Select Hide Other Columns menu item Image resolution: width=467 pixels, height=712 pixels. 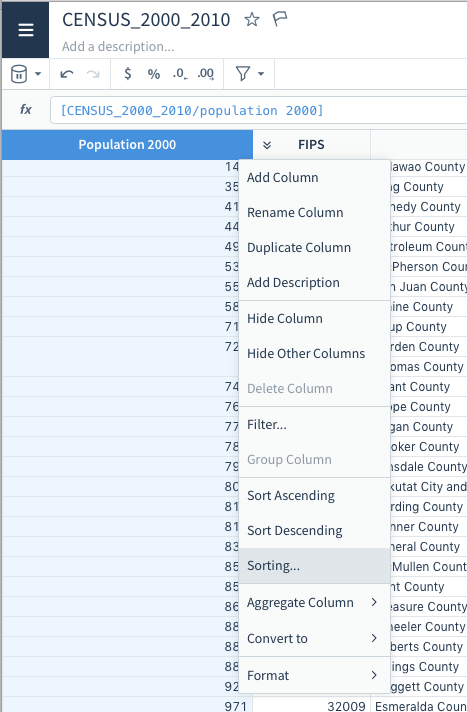(x=314, y=353)
